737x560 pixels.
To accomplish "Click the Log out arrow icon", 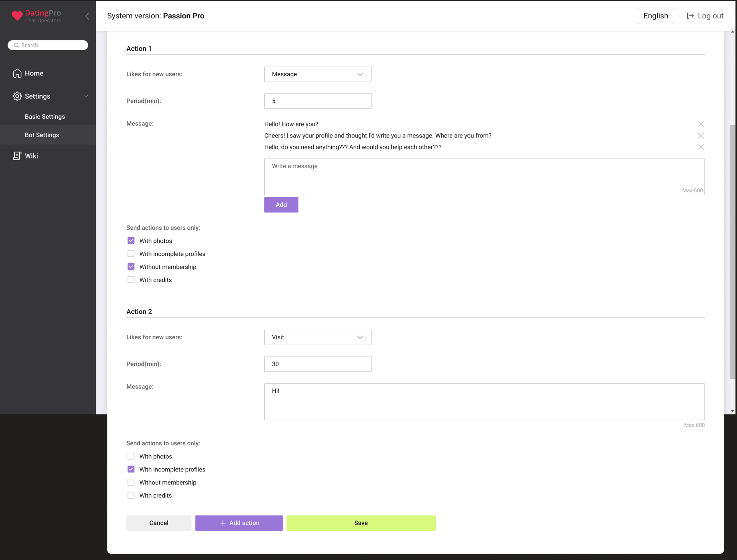I will click(690, 16).
